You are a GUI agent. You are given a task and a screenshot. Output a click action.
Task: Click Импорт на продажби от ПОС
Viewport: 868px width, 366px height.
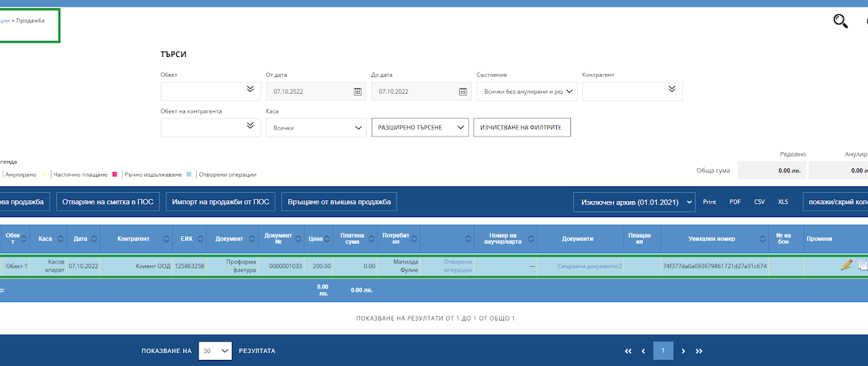point(220,202)
